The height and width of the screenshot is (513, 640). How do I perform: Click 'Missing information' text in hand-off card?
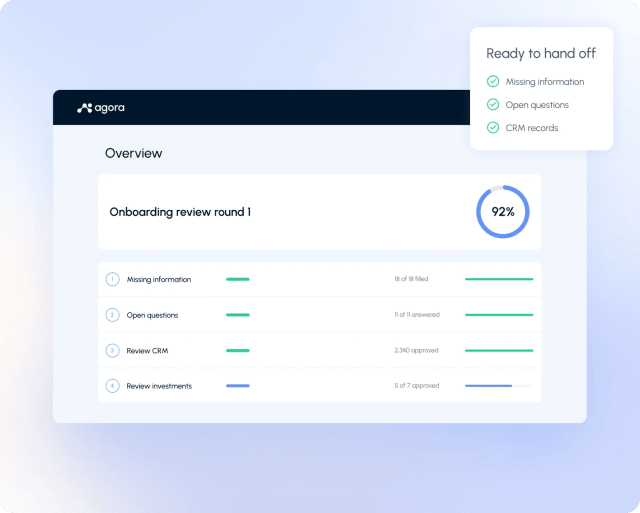tap(545, 82)
